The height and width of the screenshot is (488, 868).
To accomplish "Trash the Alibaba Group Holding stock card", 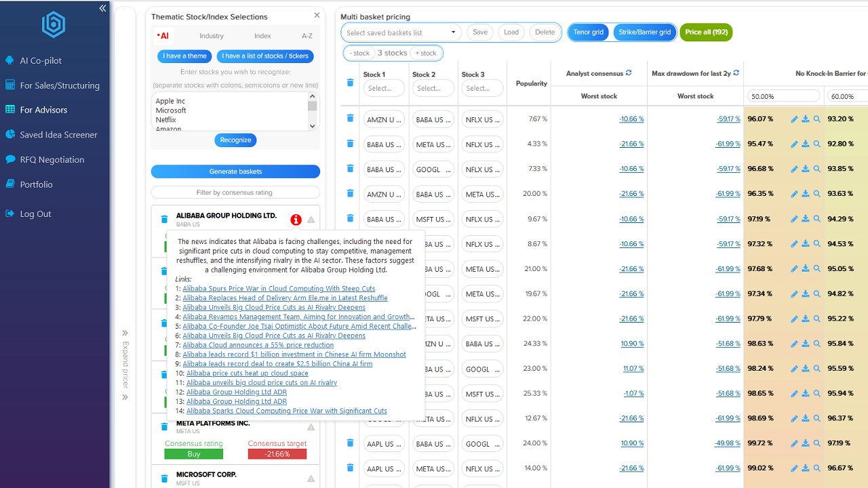I will click(x=163, y=219).
